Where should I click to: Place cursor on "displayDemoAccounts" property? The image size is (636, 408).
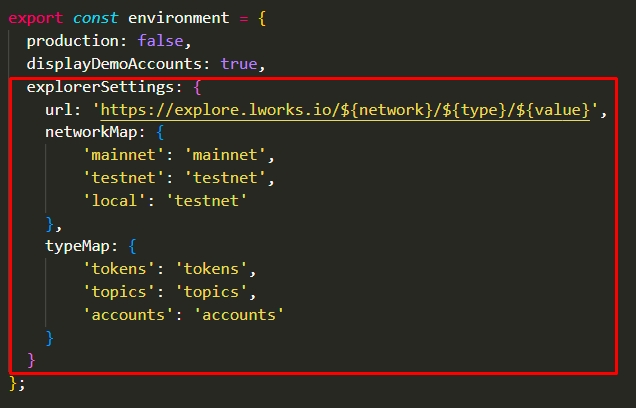tap(118, 64)
